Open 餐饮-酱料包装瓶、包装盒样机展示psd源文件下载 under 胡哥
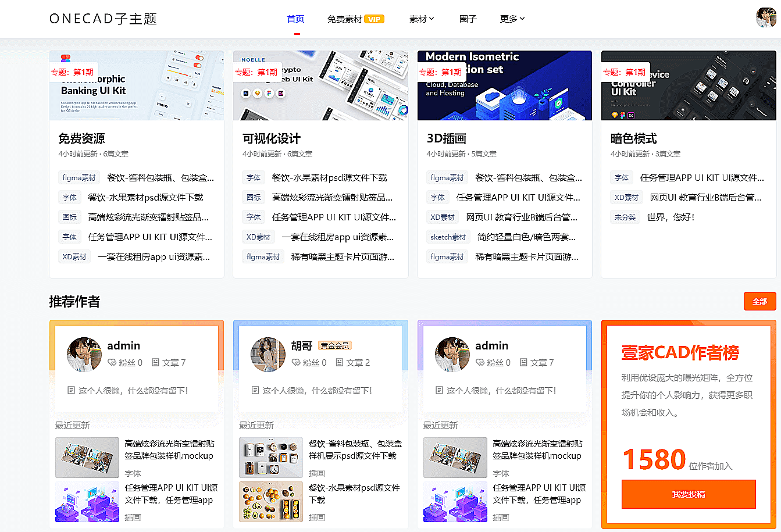Screen dimensions: 781x532 click(x=355, y=449)
